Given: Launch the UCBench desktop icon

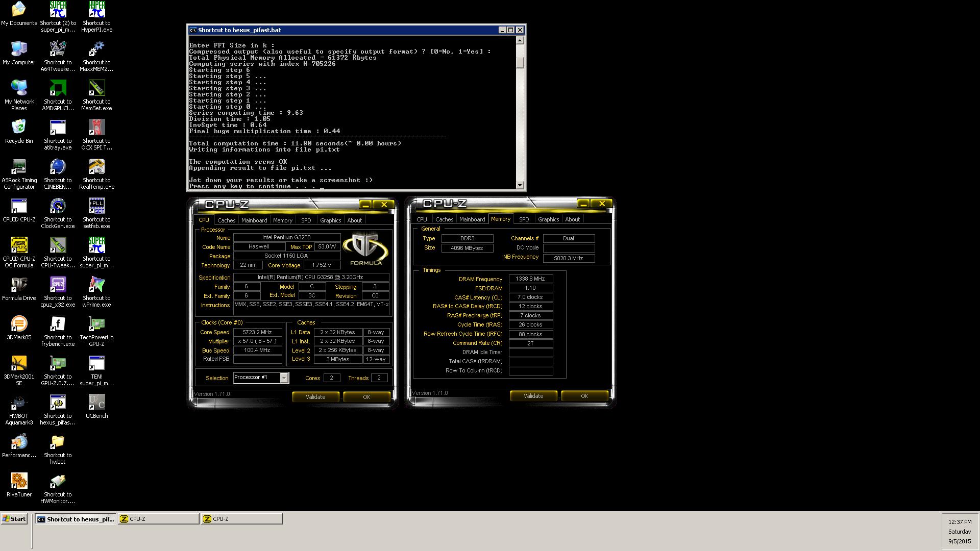Looking at the screenshot, I should pos(96,407).
